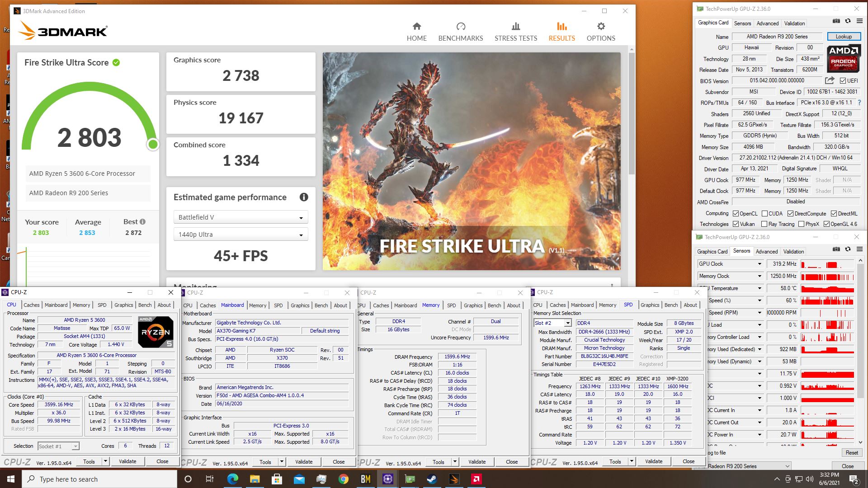
Task: Switch to the Results tab in 3DMark
Action: pyautogui.click(x=561, y=32)
